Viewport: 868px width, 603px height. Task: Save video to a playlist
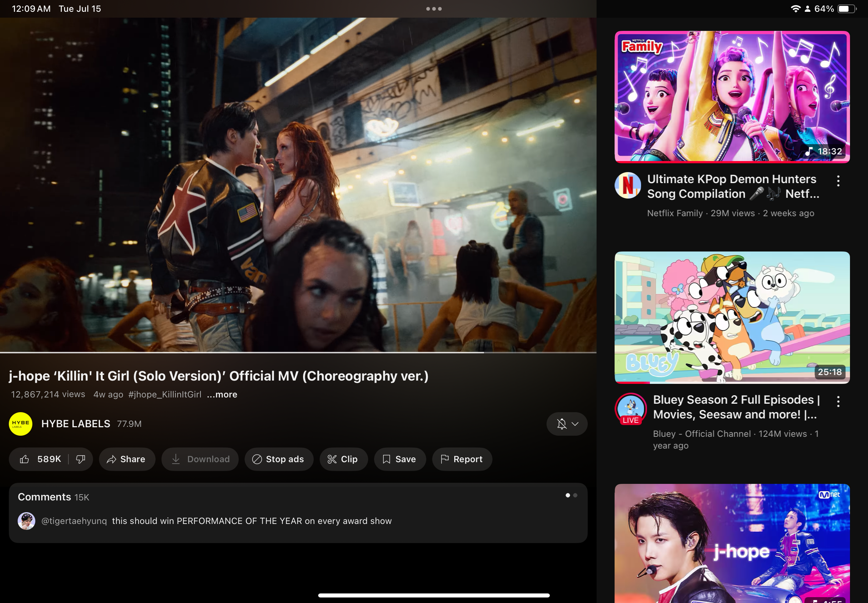399,459
